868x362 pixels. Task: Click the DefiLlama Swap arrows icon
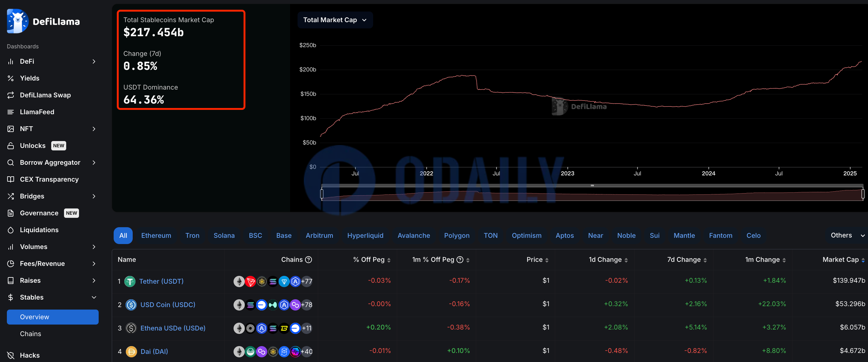11,95
